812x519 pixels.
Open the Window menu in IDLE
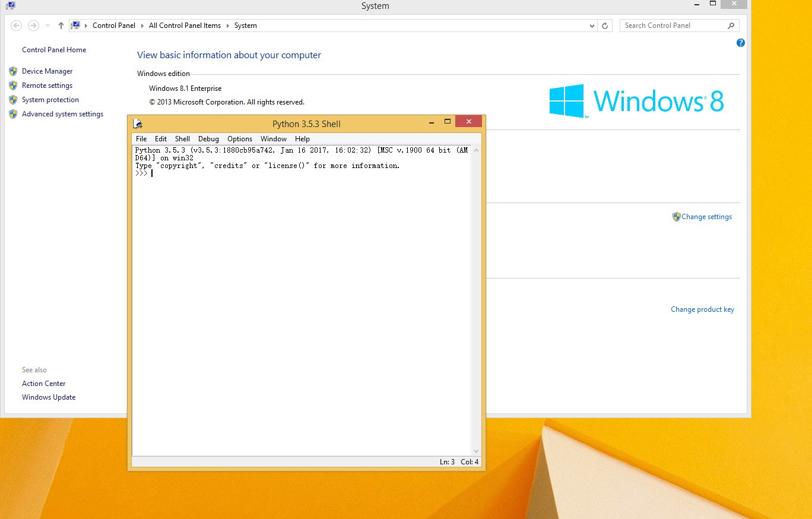tap(274, 138)
